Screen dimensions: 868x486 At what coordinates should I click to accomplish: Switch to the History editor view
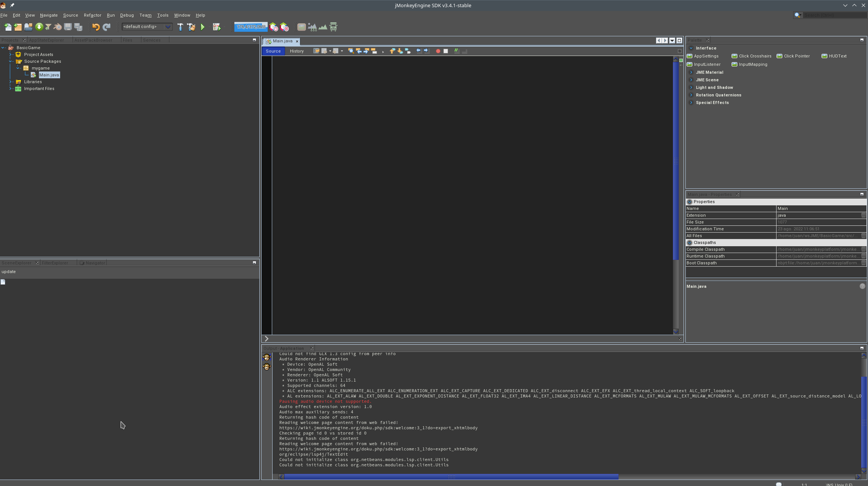click(x=297, y=51)
